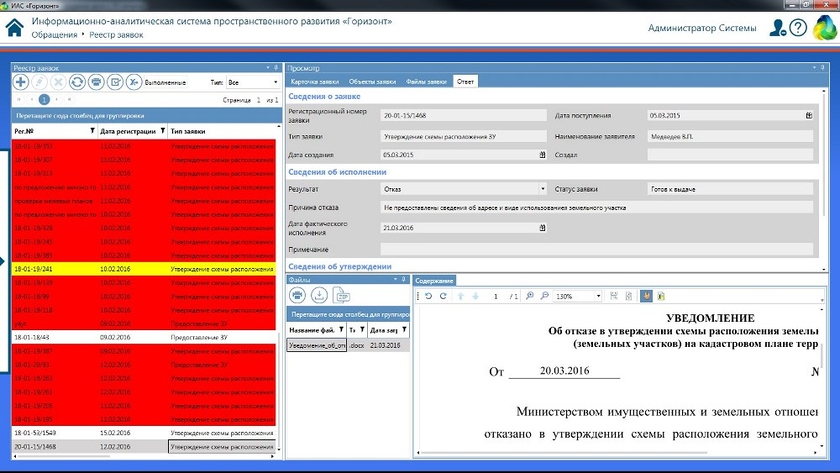The height and width of the screenshot is (473, 840).
Task: Open the document zoom level dropdown
Action: (598, 297)
